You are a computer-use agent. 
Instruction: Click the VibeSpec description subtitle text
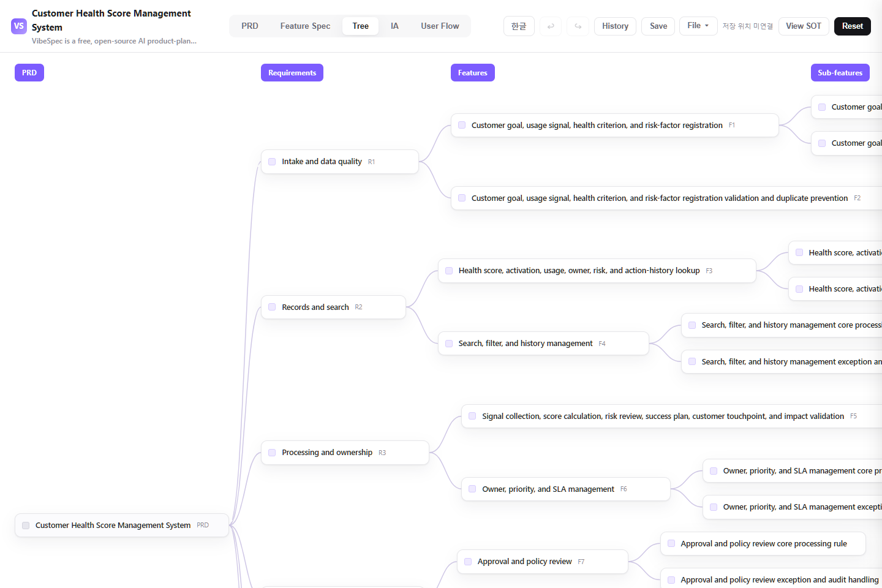115,41
